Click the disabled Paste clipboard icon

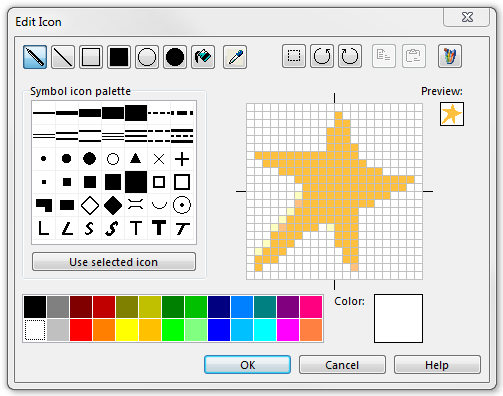coord(414,56)
